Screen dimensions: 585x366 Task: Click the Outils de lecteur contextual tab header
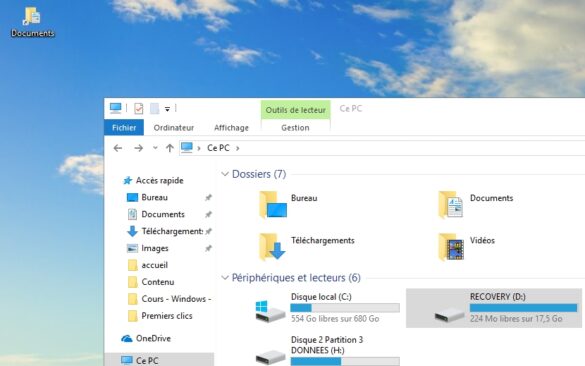[x=295, y=110]
